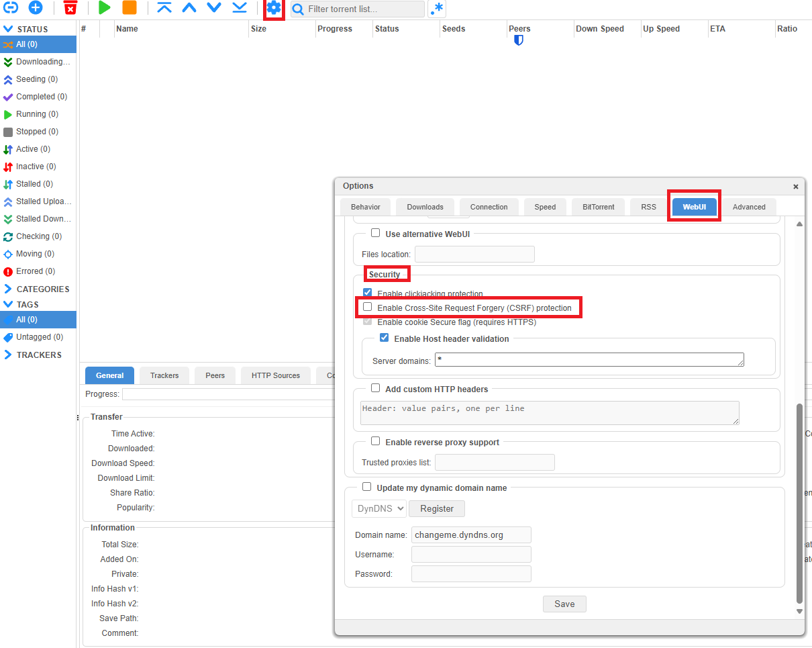Switch to the Advanced tab

[748, 207]
